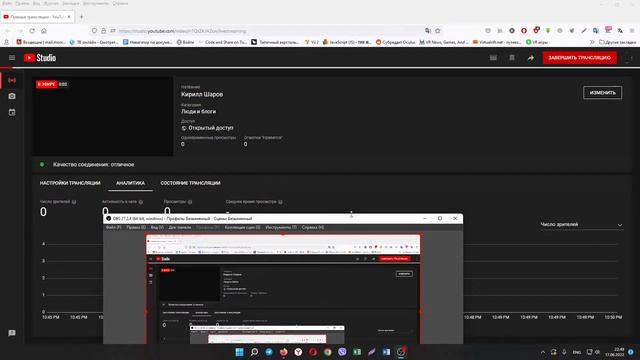This screenshot has width=640, height=360.
Task: Click the translate page icon in address bar
Action: [428, 31]
